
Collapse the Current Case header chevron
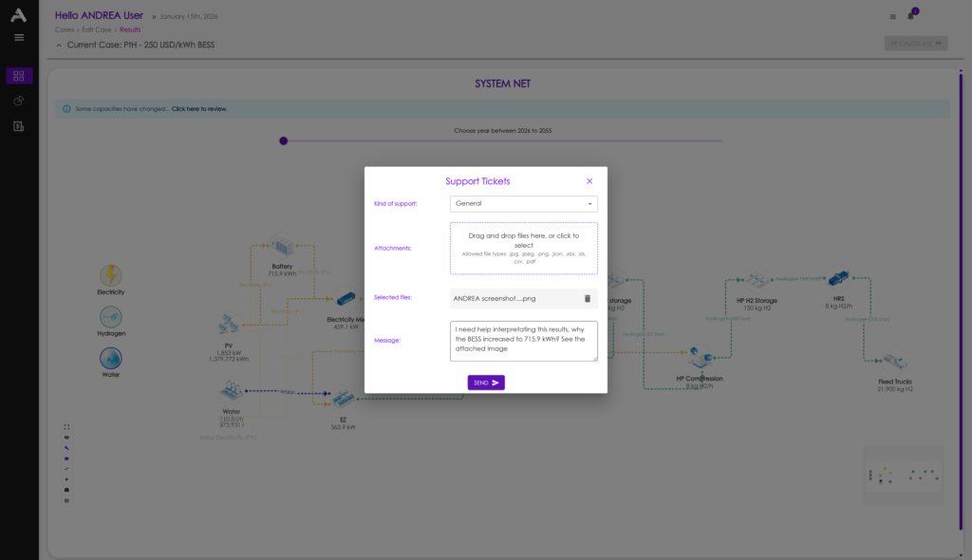tap(59, 45)
